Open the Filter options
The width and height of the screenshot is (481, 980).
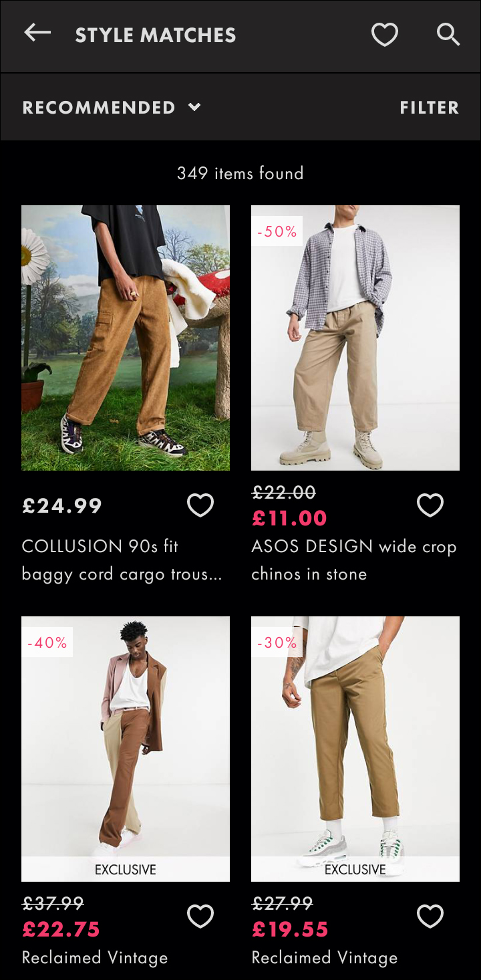430,108
